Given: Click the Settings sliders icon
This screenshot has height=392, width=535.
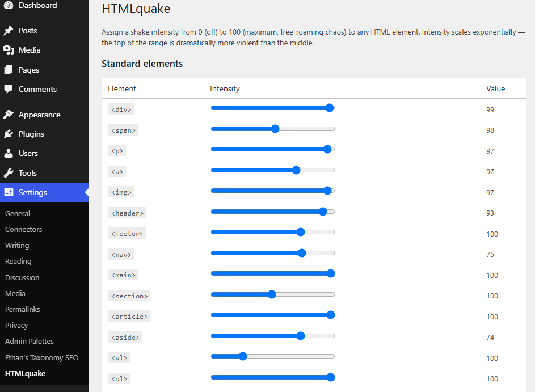Looking at the screenshot, I should [x=9, y=192].
